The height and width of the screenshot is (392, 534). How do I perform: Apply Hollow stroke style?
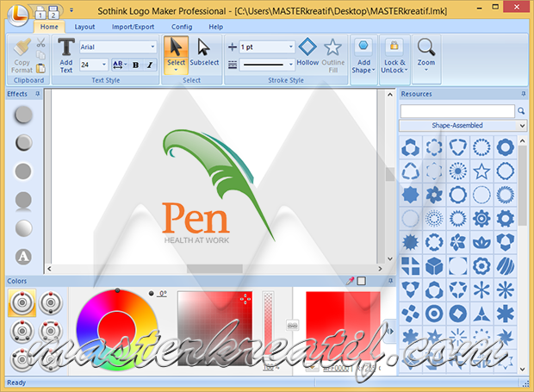[x=307, y=52]
